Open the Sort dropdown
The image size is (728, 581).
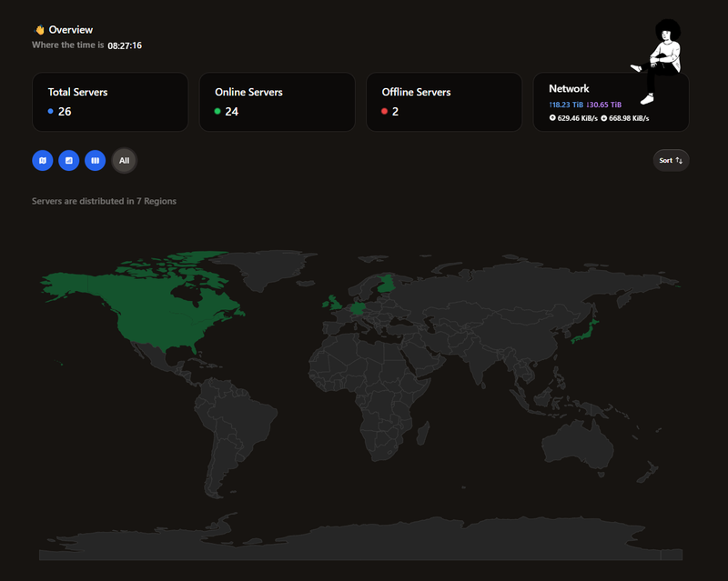671,161
